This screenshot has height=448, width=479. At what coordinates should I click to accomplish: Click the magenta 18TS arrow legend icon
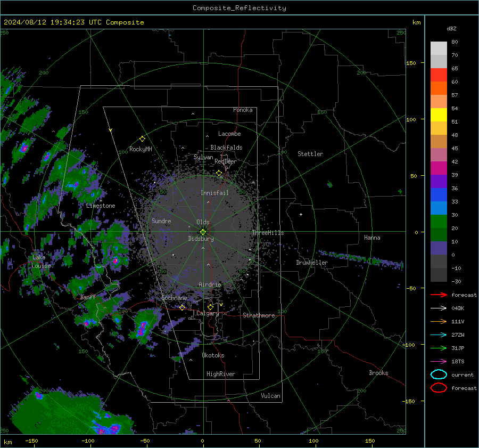(439, 362)
